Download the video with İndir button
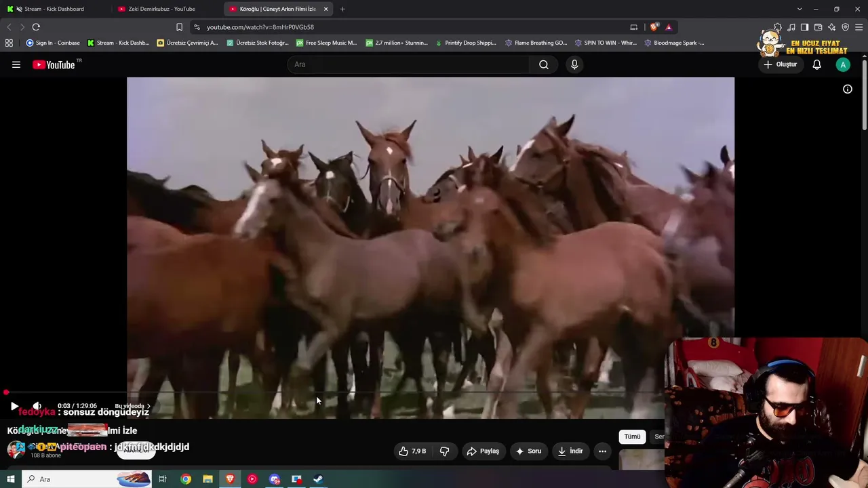 (x=570, y=451)
